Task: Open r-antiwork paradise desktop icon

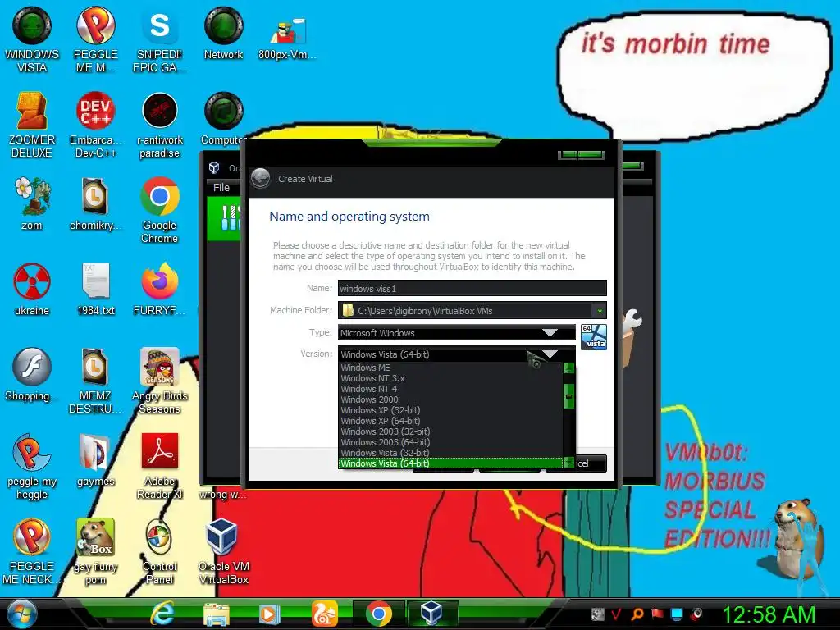Action: tap(159, 125)
